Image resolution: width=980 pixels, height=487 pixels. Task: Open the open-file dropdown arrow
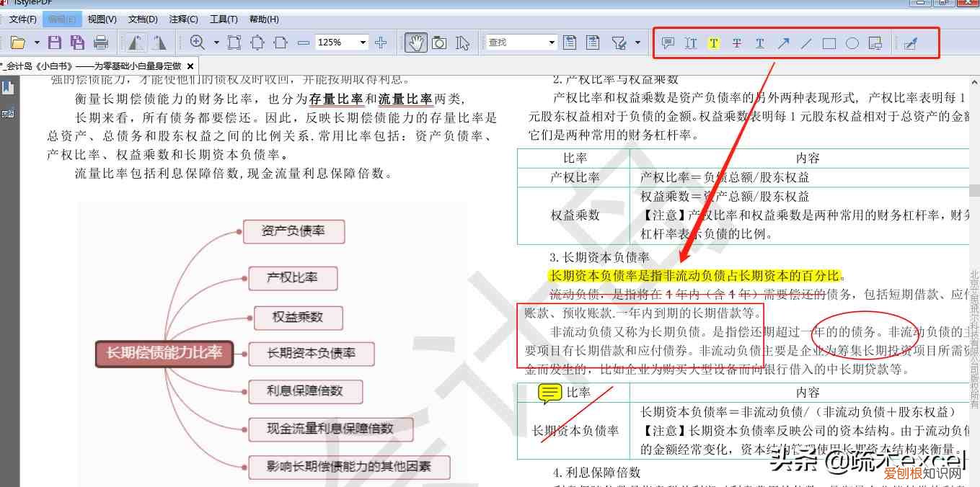37,43
